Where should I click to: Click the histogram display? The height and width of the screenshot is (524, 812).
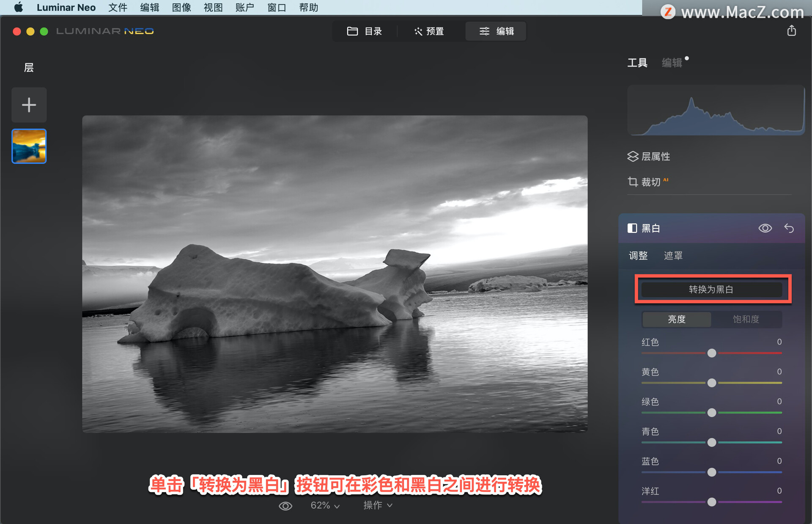[x=716, y=110]
